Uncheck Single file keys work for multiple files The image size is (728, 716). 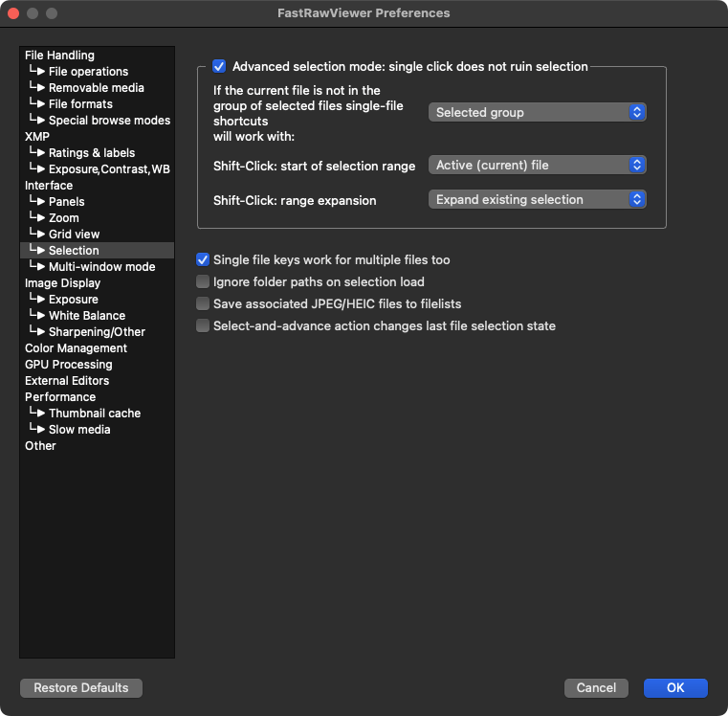pyautogui.click(x=203, y=260)
